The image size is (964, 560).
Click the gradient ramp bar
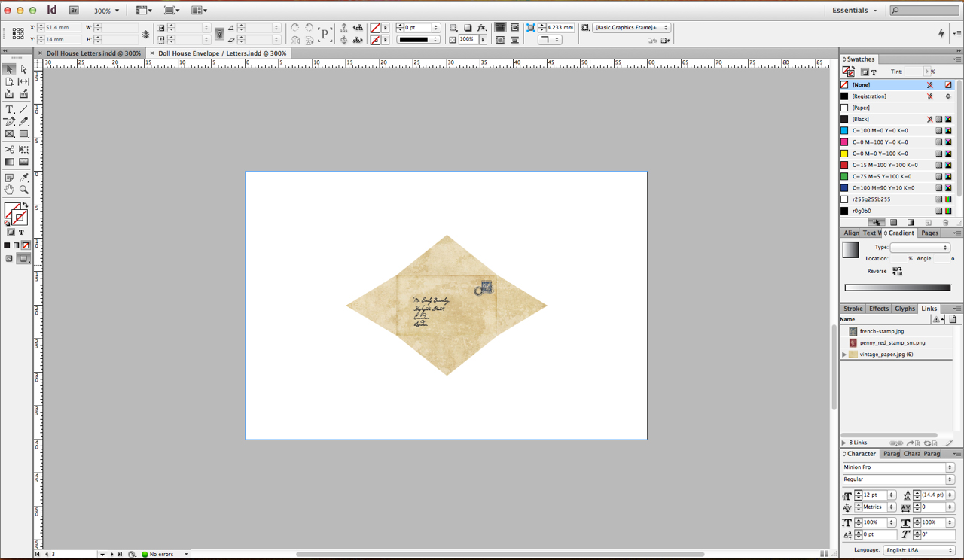898,288
